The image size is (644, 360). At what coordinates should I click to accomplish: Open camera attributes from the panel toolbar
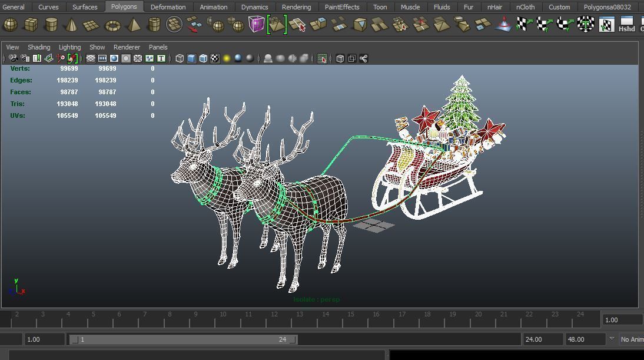[25, 58]
